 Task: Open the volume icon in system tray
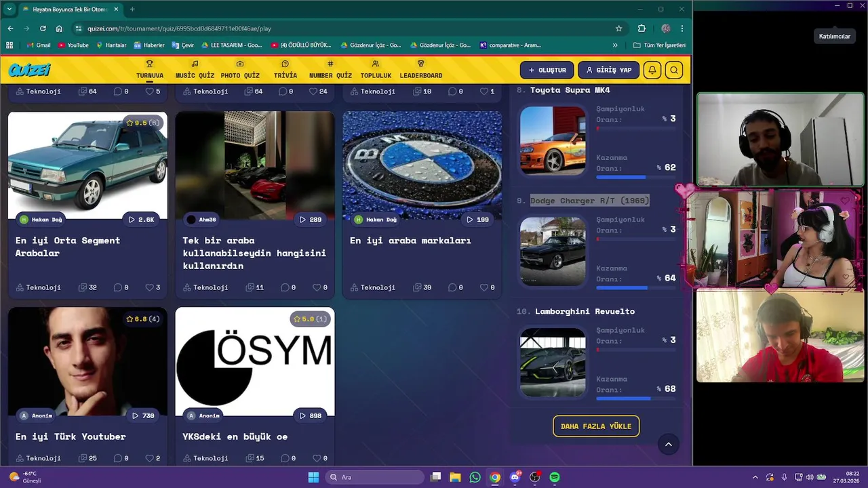pyautogui.click(x=811, y=477)
